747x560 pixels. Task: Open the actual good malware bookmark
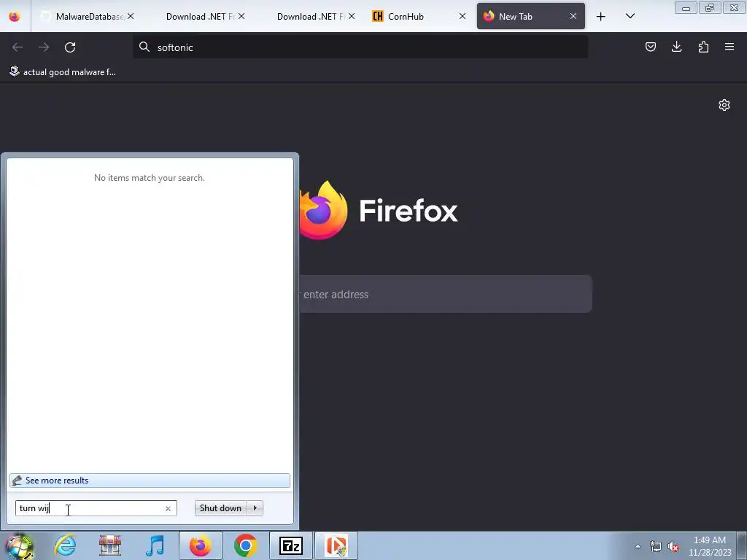63,72
